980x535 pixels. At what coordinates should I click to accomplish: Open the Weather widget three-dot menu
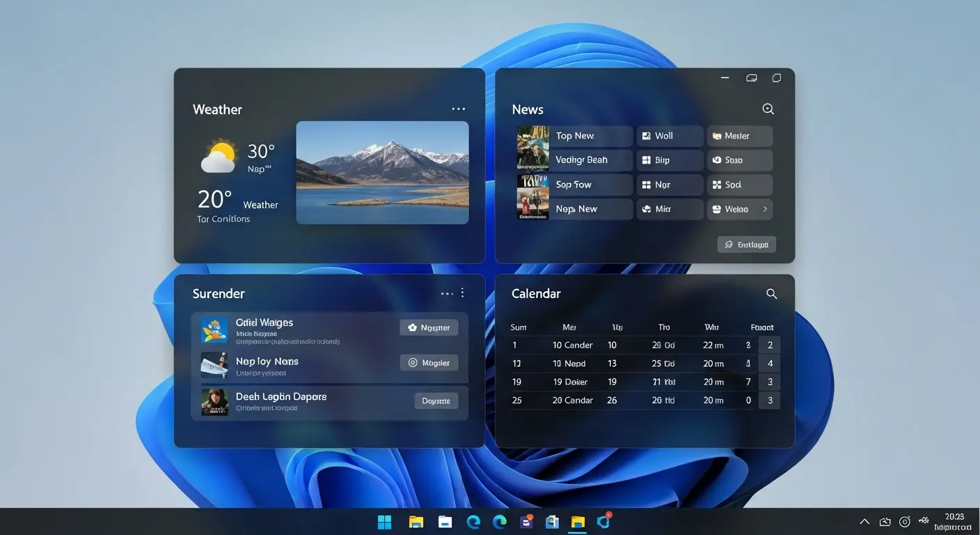click(x=458, y=109)
